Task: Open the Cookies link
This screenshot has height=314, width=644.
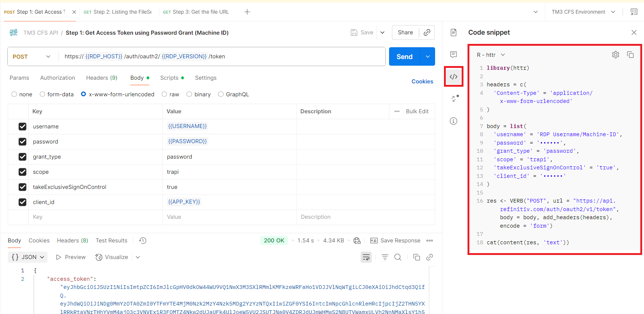Action: (x=422, y=82)
